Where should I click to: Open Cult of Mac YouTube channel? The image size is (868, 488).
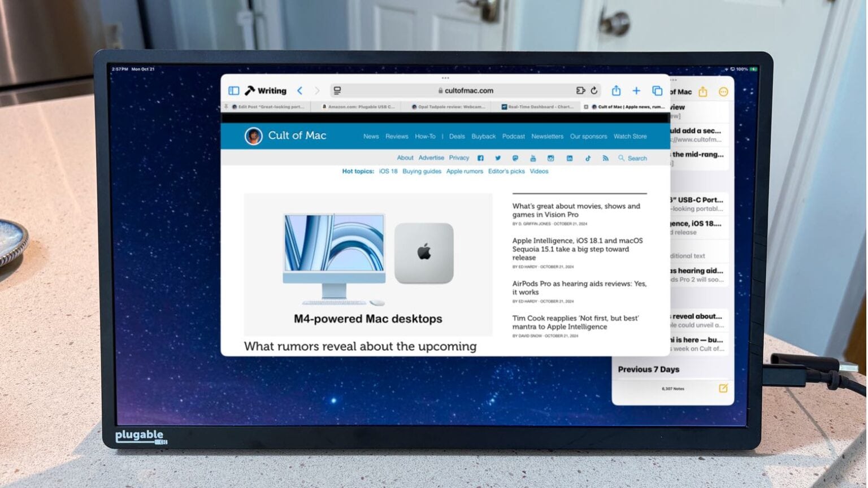pos(532,159)
